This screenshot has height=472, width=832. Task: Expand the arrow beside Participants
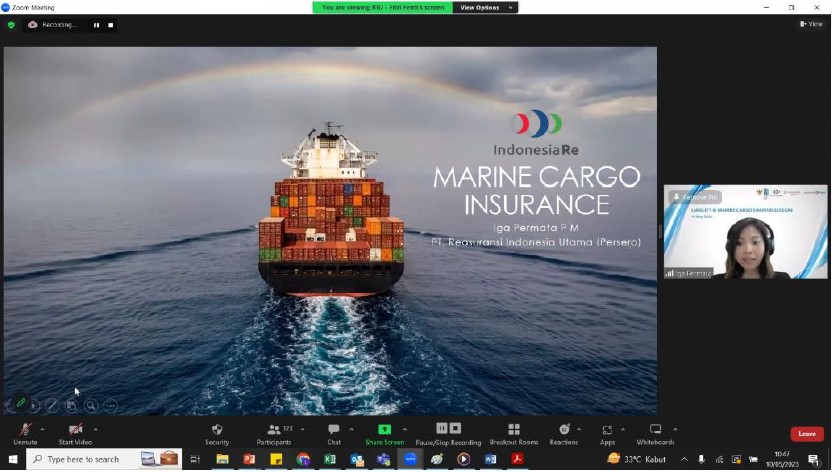302,429
